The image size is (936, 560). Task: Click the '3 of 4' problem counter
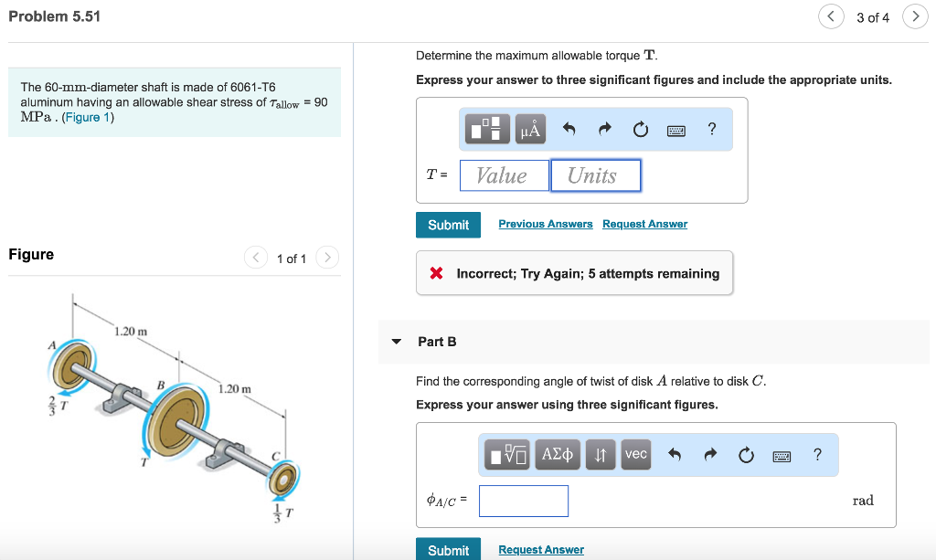(873, 18)
